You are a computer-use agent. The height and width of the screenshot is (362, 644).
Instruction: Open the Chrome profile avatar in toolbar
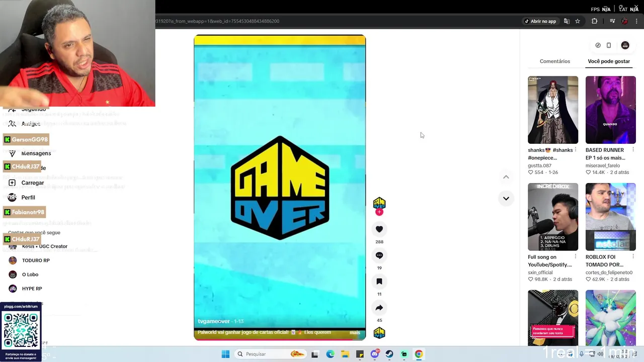coord(625,21)
